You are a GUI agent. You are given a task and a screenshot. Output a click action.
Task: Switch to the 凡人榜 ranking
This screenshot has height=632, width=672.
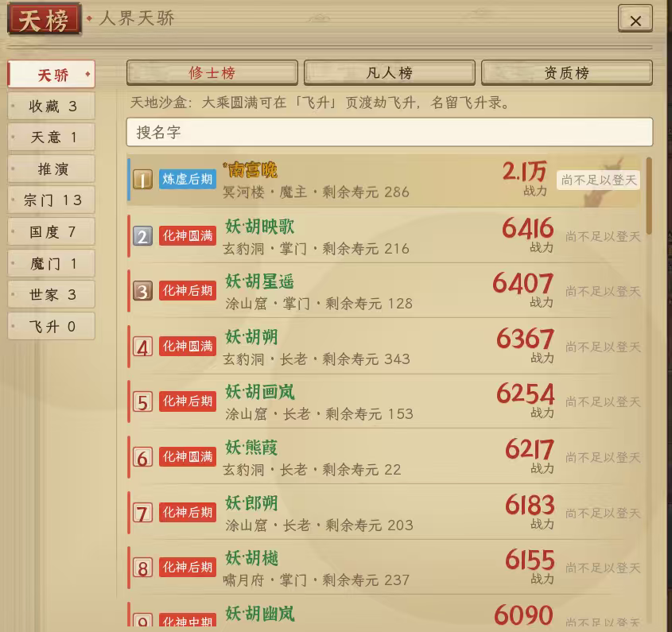(x=390, y=73)
